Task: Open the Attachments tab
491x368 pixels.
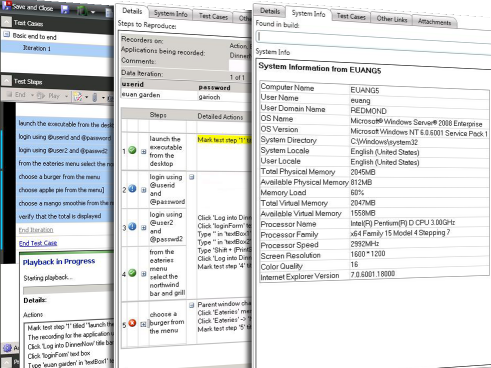Action: pyautogui.click(x=434, y=22)
